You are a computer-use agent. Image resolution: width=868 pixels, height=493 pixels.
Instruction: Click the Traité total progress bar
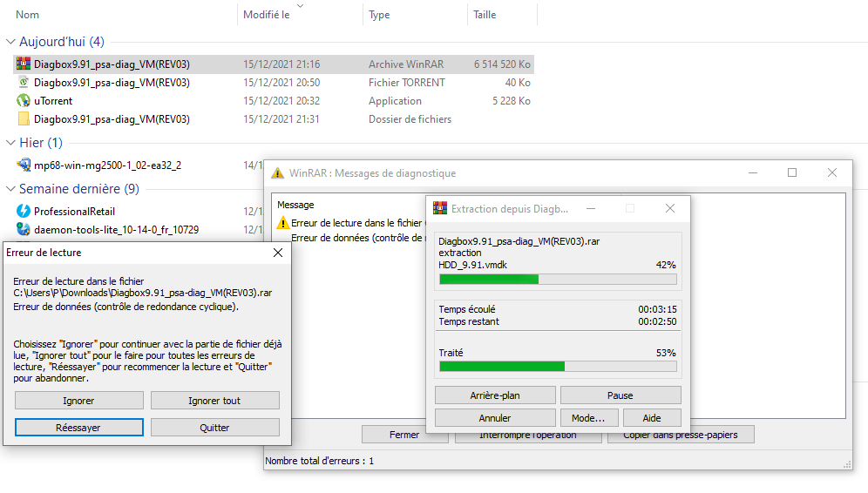558,367
